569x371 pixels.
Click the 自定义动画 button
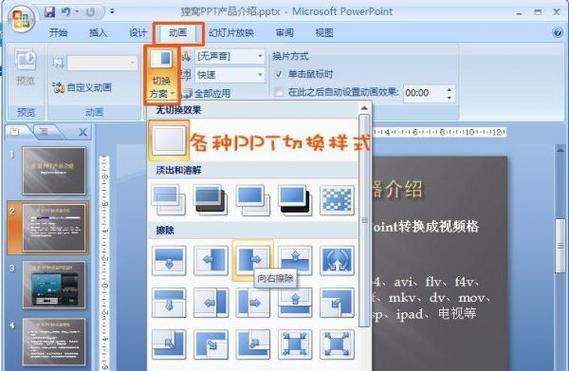pos(82,87)
